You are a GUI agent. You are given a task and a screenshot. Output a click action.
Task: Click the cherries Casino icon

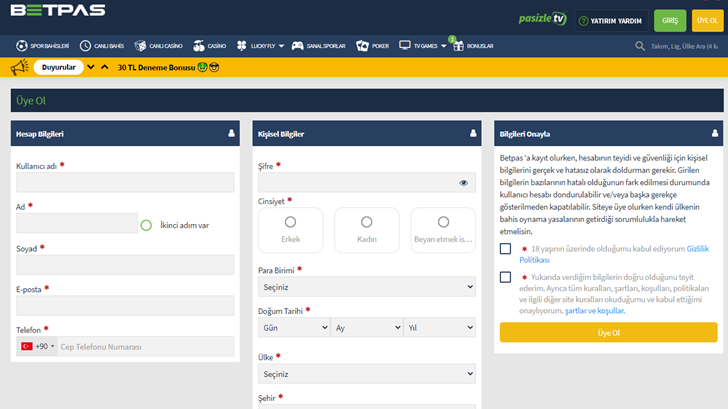tap(199, 45)
